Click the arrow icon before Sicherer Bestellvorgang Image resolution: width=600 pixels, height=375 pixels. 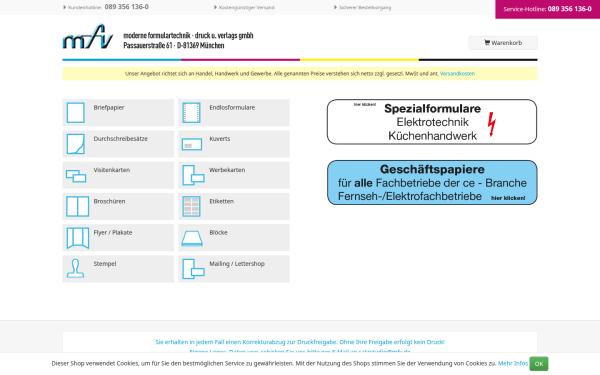pos(336,7)
